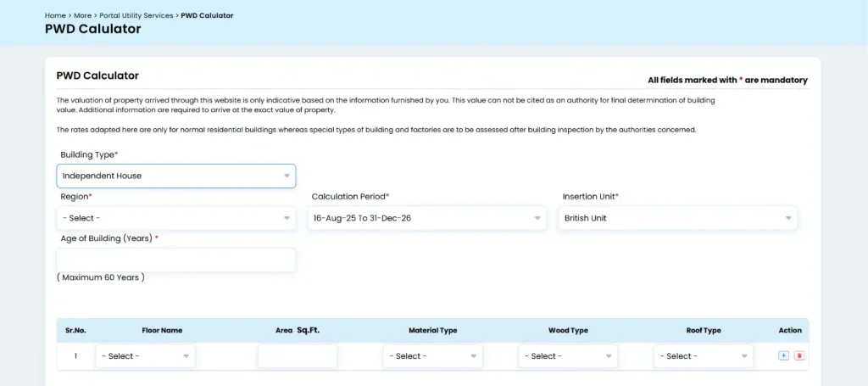
Task: Open the Floor Name select dropdown
Action: pos(146,356)
